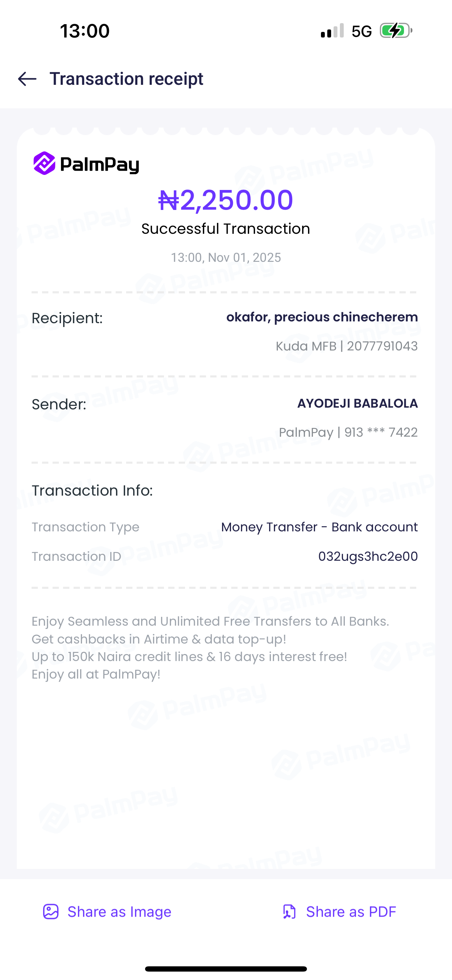Tap the back arrow icon
The width and height of the screenshot is (452, 980).
[x=27, y=79]
